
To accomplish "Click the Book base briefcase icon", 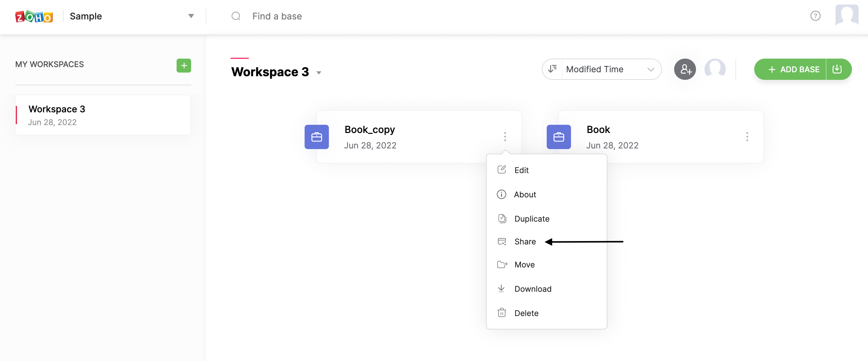I will click(x=558, y=137).
